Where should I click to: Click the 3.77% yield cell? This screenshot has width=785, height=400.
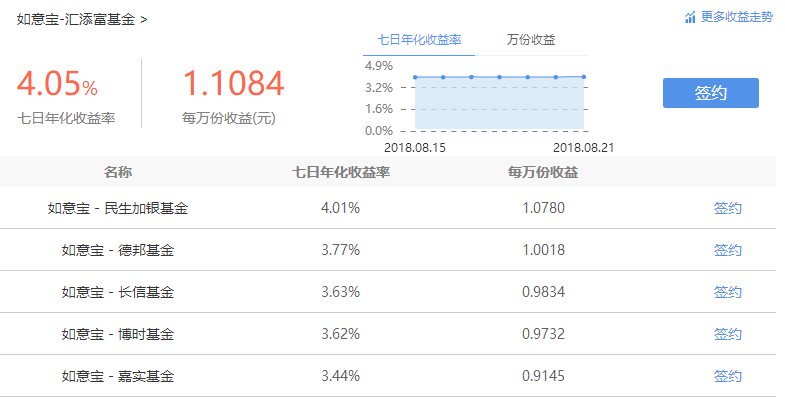(x=340, y=250)
